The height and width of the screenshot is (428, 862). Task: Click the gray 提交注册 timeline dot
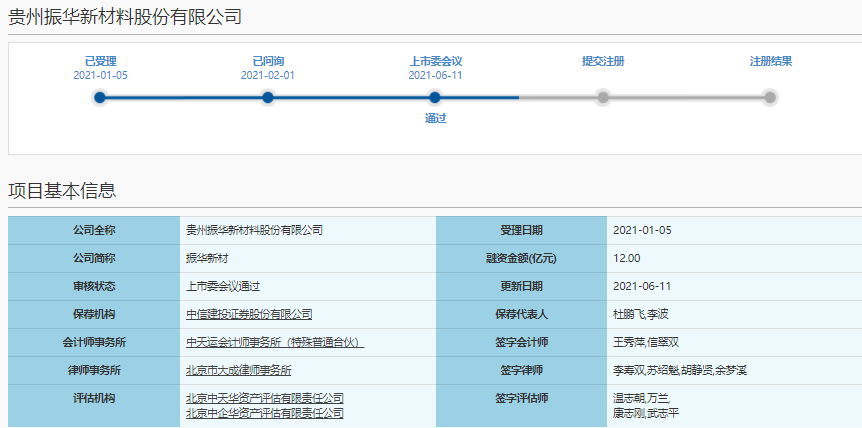pyautogui.click(x=603, y=97)
